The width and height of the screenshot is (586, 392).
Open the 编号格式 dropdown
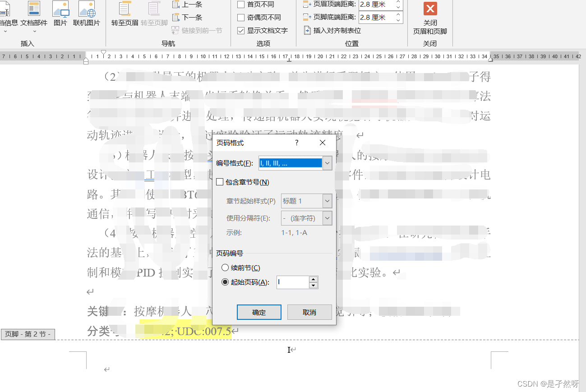pyautogui.click(x=328, y=163)
